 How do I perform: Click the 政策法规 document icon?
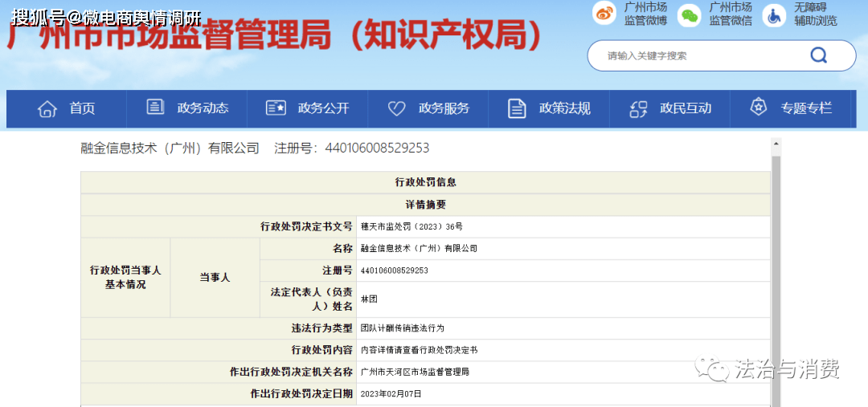[517, 108]
